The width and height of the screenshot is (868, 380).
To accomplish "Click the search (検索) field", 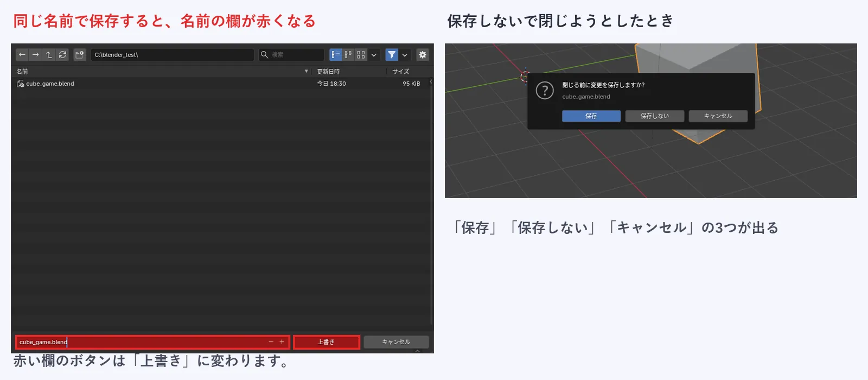I will click(x=291, y=55).
